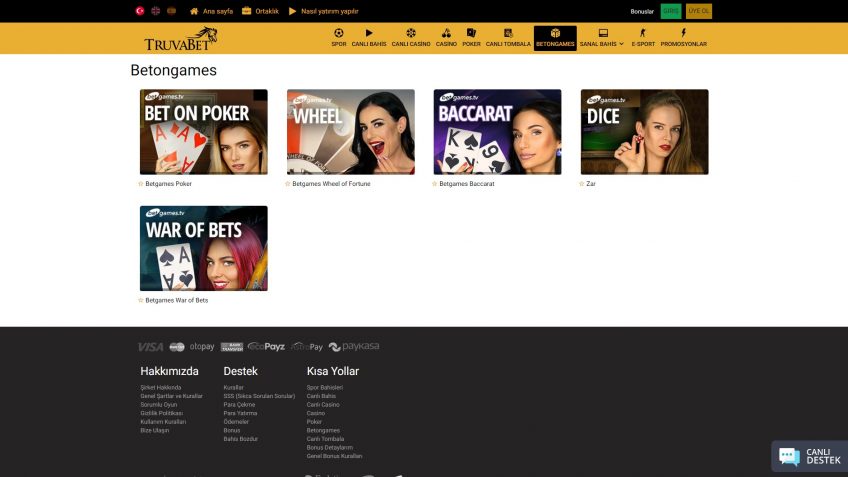Click the Betgames Wheel of Fortune title
The height and width of the screenshot is (477, 848).
pyautogui.click(x=331, y=184)
